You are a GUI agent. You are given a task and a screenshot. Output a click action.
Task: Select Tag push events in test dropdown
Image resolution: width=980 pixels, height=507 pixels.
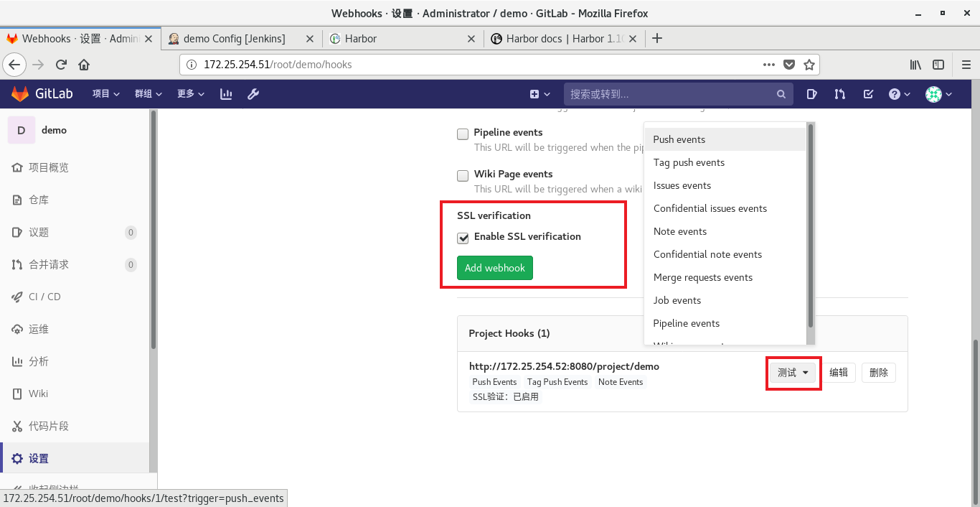pos(725,162)
